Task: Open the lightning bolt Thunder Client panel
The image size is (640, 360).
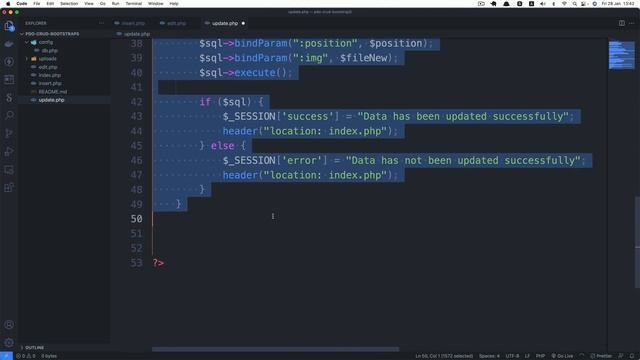Action: click(x=9, y=62)
